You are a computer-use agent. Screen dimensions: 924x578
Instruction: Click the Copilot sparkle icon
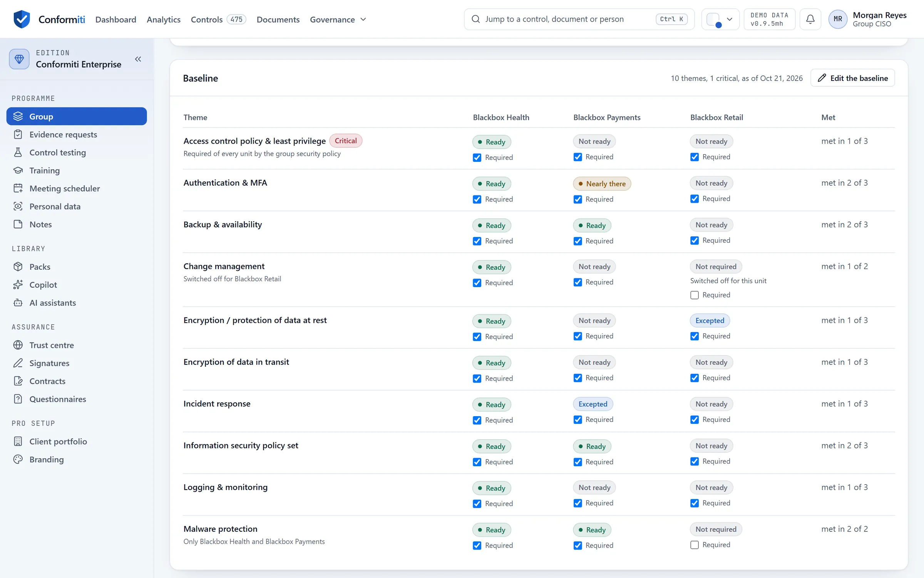18,285
